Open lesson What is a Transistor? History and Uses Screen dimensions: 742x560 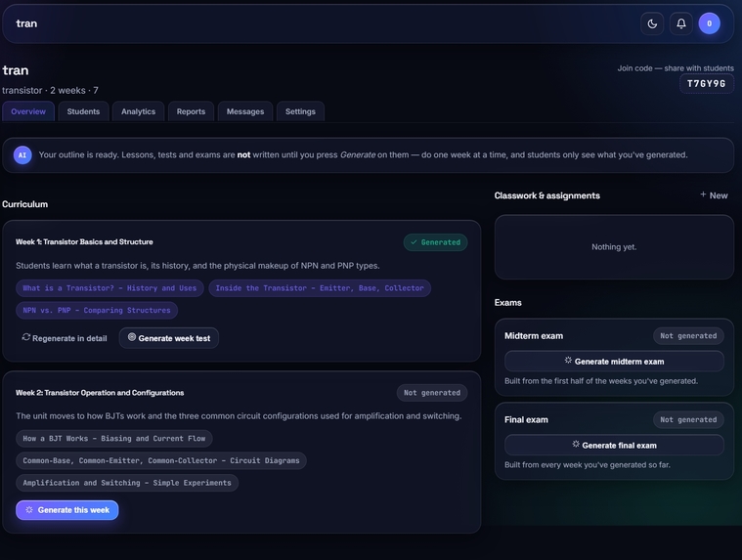109,288
